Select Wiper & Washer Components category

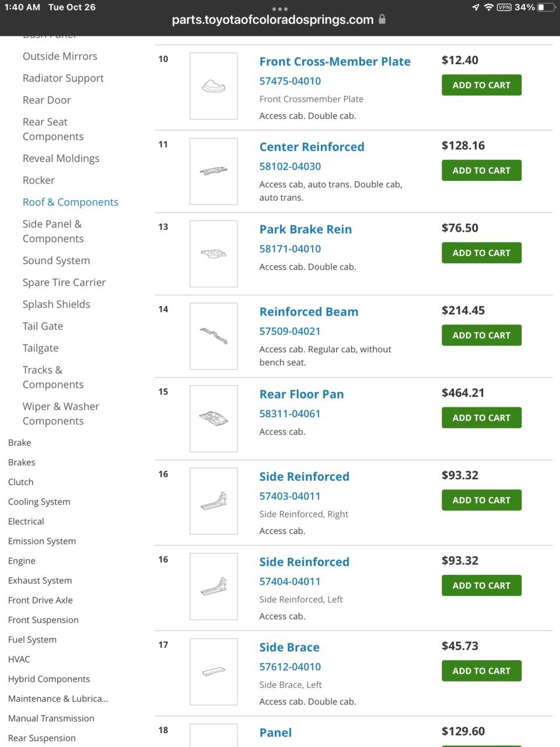tap(61, 413)
